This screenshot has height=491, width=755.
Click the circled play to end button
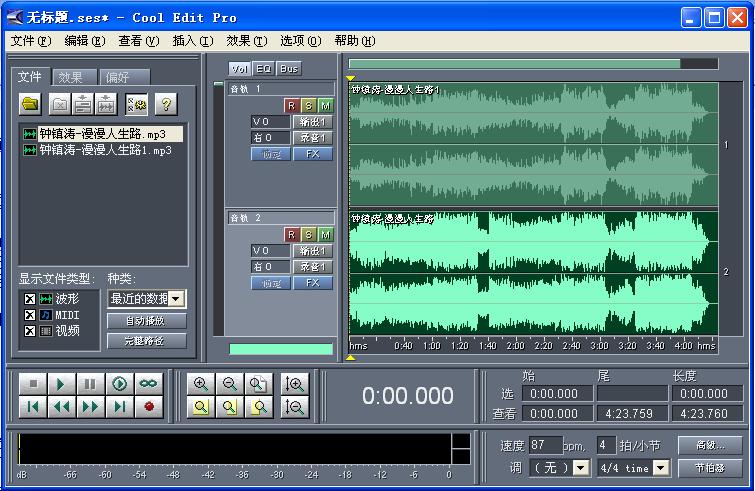coord(119,384)
